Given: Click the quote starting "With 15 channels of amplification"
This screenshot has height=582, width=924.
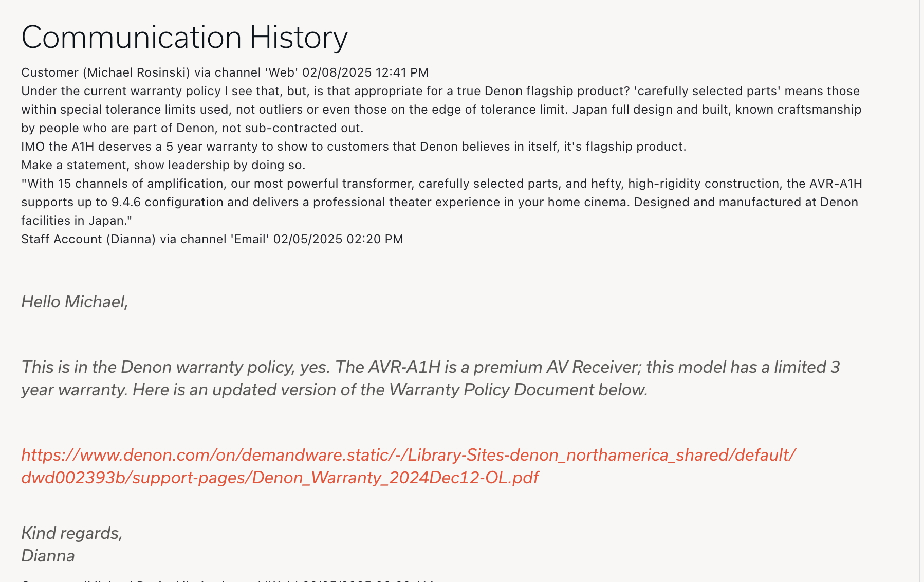Looking at the screenshot, I should pos(441,184).
